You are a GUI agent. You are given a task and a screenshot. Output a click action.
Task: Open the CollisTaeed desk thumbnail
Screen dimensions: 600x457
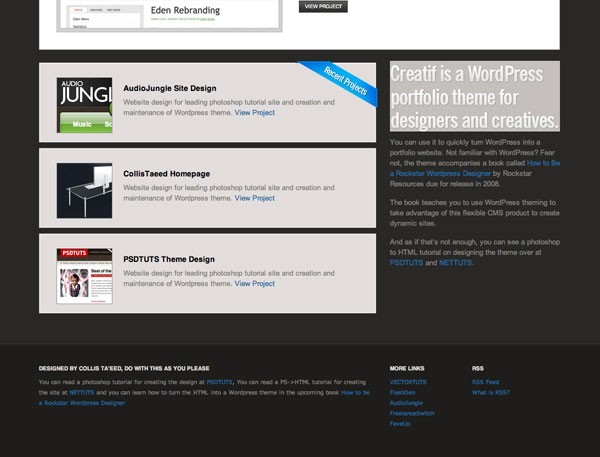(x=85, y=191)
